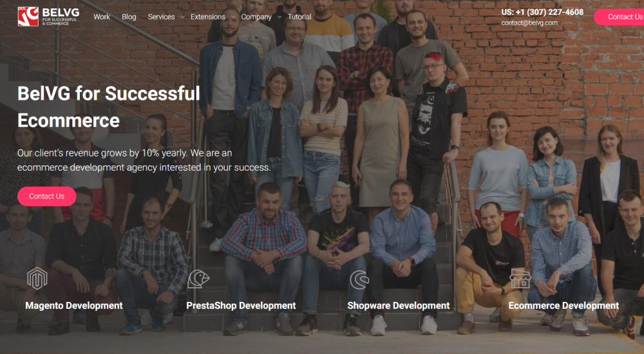Call the US phone number link
Screen dimensions: 644x354
pos(542,12)
